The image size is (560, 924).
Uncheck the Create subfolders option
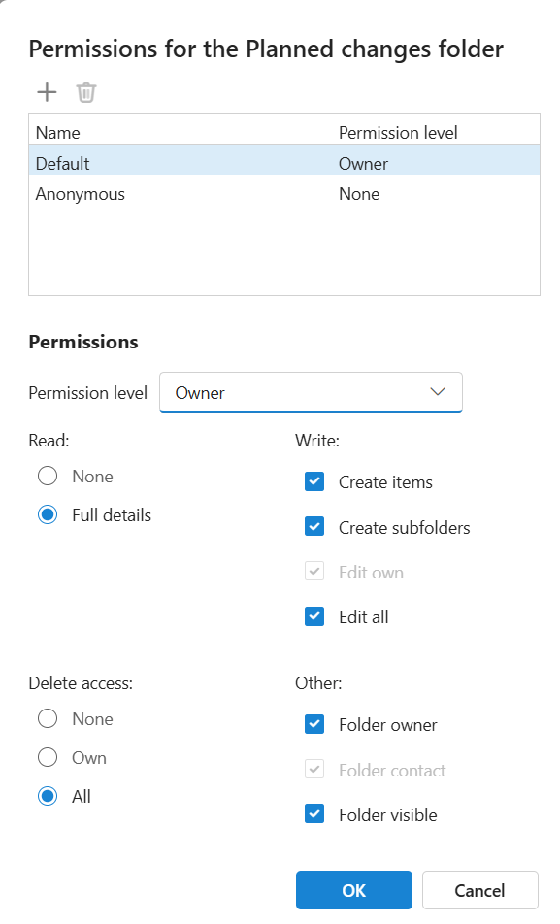[314, 526]
